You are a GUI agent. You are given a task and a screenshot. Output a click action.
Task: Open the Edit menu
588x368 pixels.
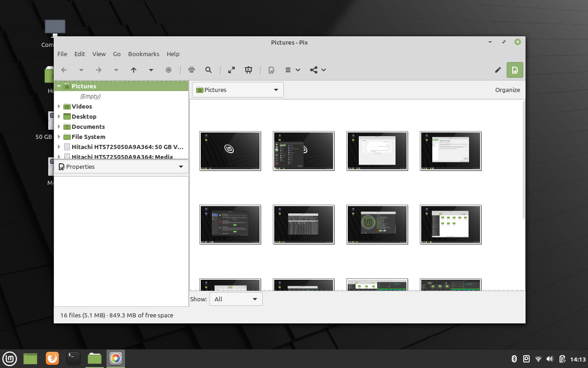tap(79, 54)
